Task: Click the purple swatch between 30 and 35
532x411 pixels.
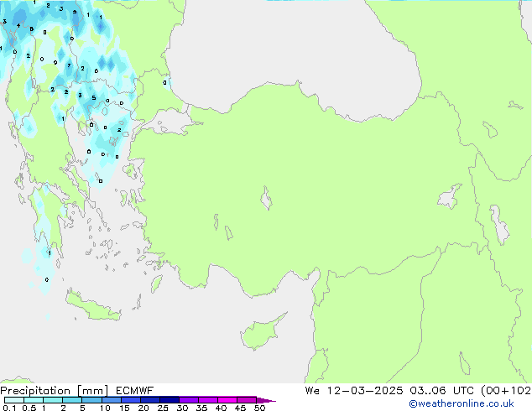Action: pyautogui.click(x=190, y=400)
